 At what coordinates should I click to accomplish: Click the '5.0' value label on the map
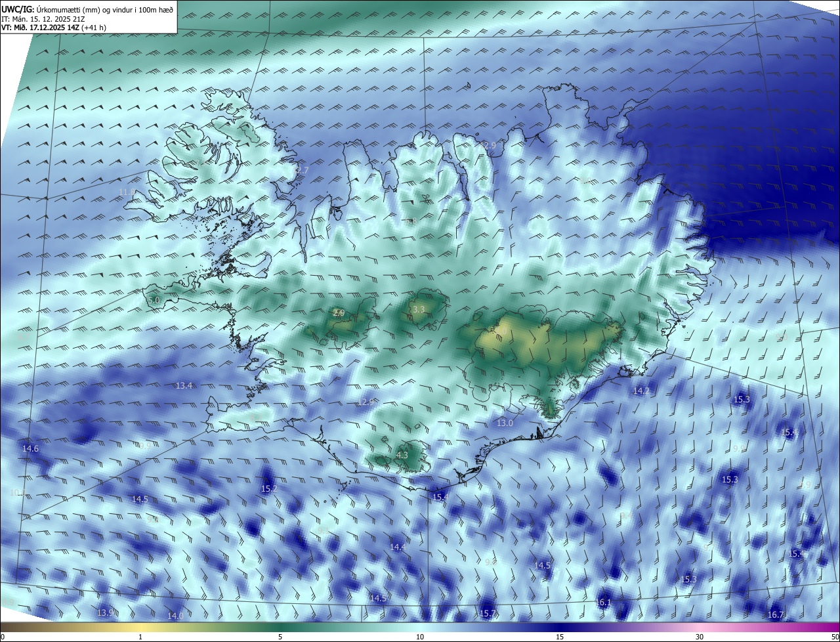[154, 300]
